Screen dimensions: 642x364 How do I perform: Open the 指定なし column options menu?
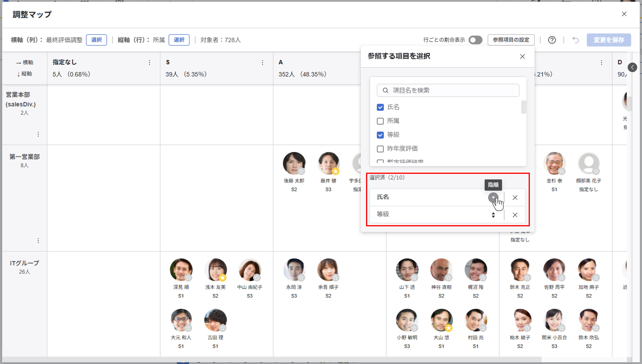[149, 63]
